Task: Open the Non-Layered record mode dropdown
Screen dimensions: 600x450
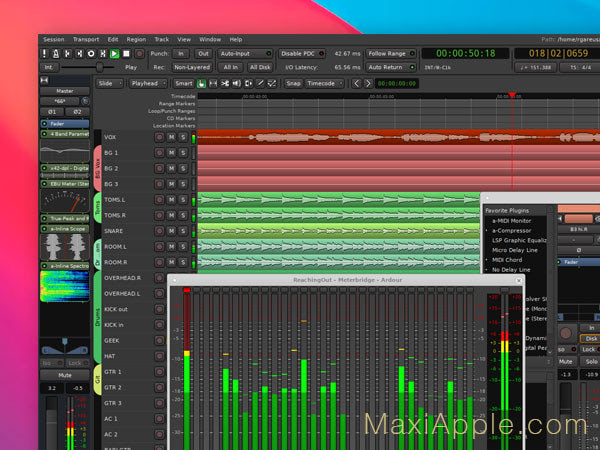Action: coord(192,67)
